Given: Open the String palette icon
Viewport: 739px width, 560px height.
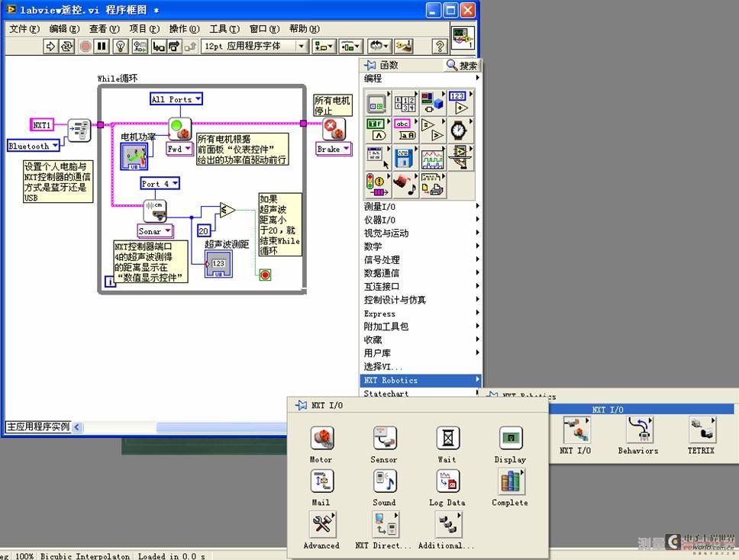Looking at the screenshot, I should (405, 130).
